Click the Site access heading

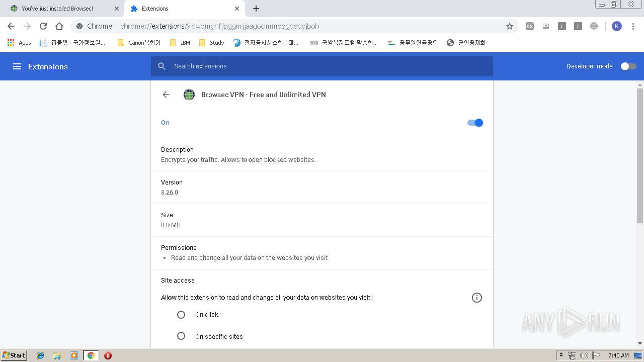[x=178, y=281]
